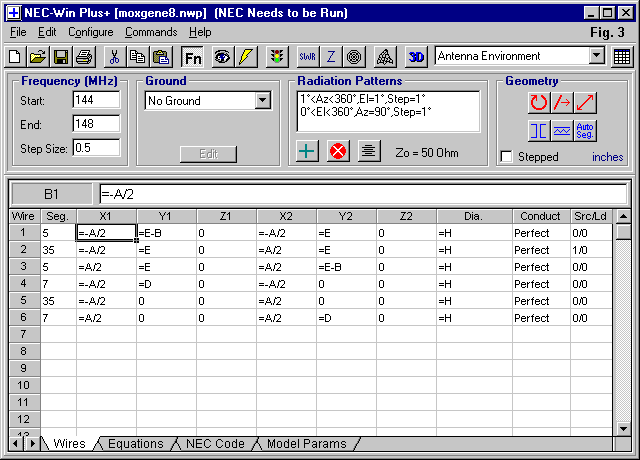Switch to the NEC Code tab

pyautogui.click(x=215, y=443)
